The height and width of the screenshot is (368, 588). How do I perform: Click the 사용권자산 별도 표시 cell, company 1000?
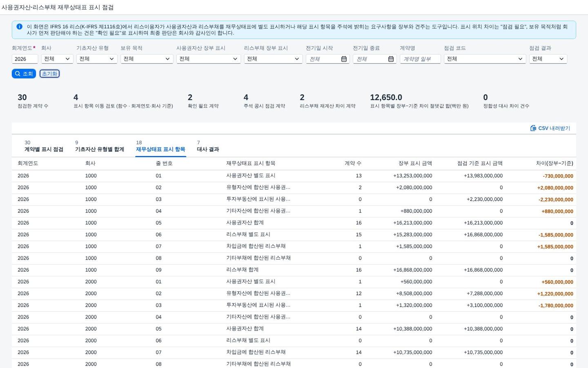pyautogui.click(x=251, y=175)
